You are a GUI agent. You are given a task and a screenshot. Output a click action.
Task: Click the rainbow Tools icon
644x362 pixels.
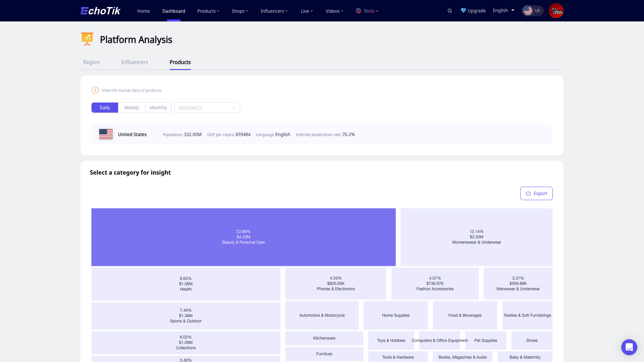tap(359, 11)
